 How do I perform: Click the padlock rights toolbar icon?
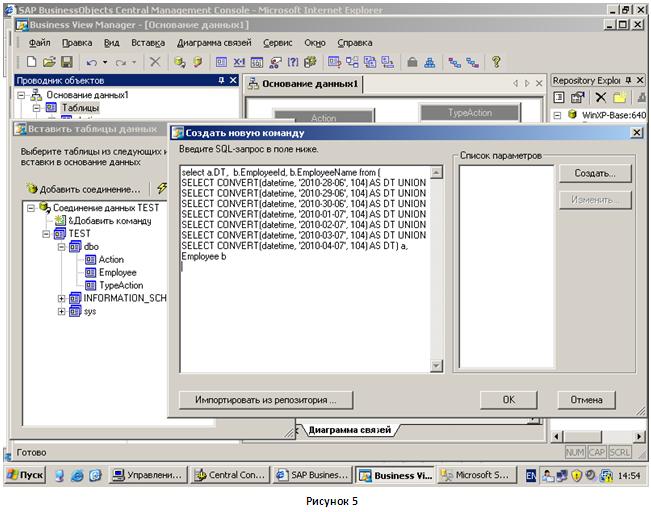click(x=412, y=62)
